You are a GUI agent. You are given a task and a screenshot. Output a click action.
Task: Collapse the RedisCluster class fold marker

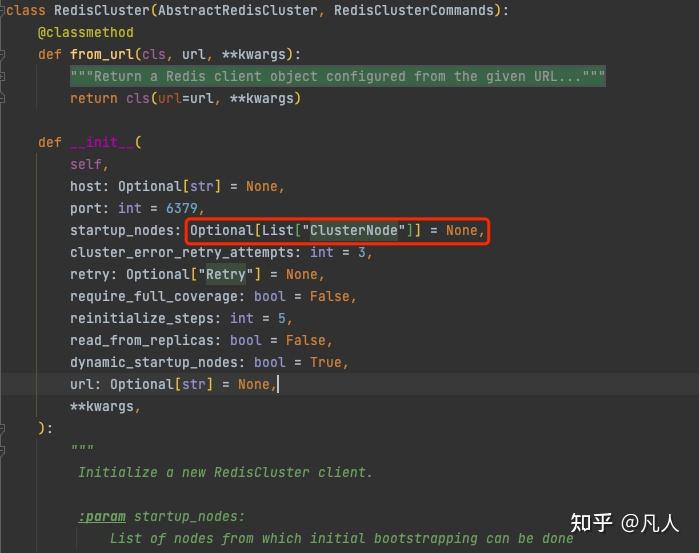click(2, 11)
